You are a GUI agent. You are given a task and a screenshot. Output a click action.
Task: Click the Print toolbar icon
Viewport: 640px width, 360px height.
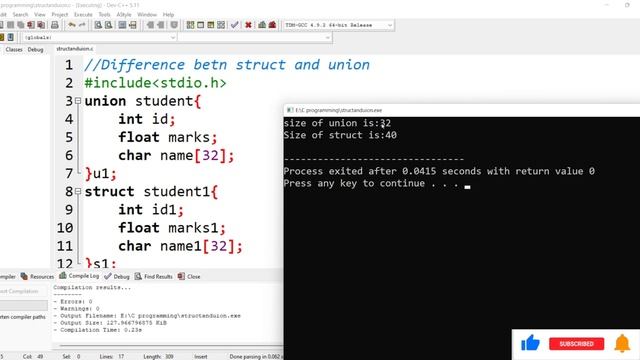click(55, 25)
